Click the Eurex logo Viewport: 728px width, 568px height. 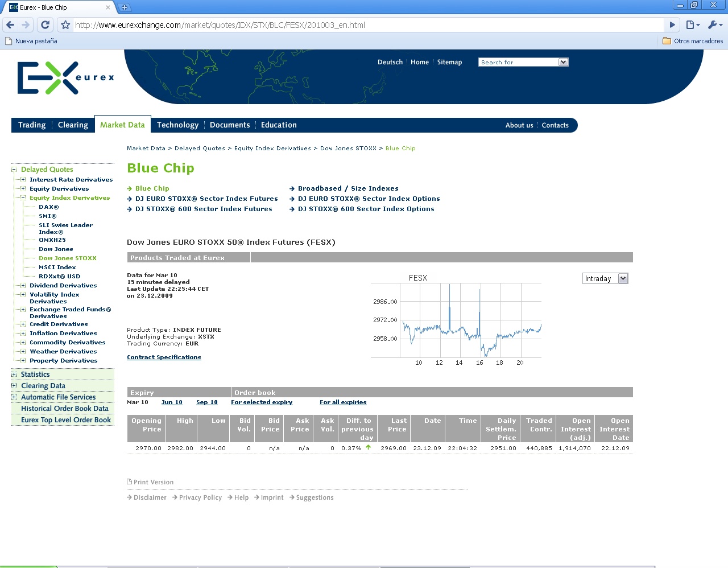(65, 78)
